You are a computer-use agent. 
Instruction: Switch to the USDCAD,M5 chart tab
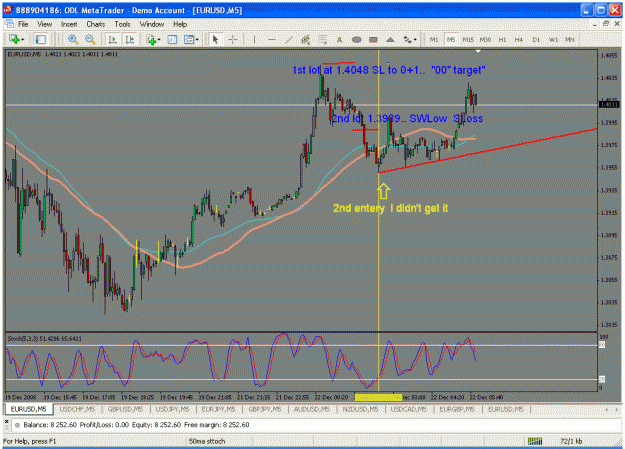tap(409, 410)
